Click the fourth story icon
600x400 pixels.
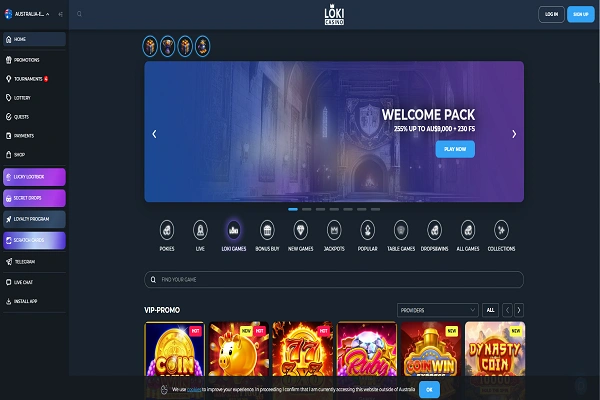[202, 46]
